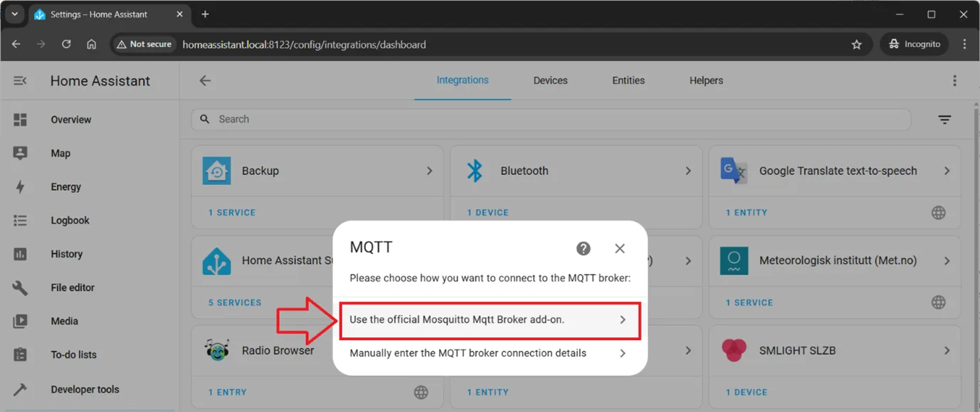Image resolution: width=980 pixels, height=412 pixels.
Task: Expand the Backup integration card
Action: coord(429,171)
